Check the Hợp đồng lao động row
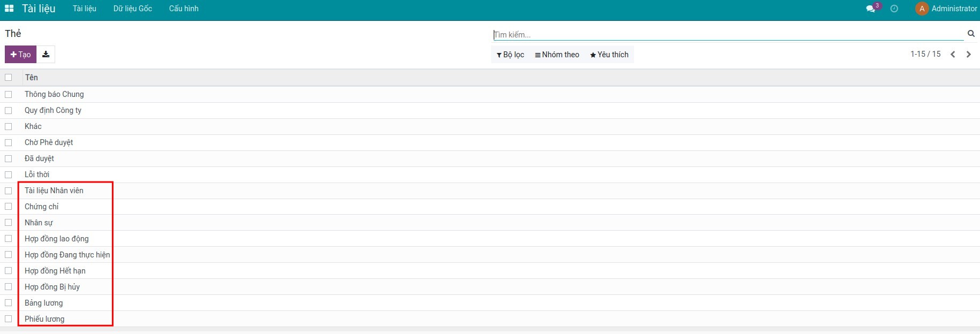The width and height of the screenshot is (980, 334). (9, 239)
